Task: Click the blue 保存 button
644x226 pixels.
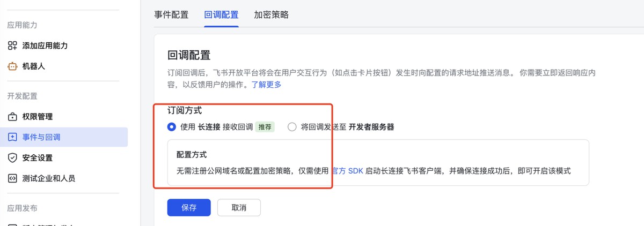Action: click(x=189, y=207)
